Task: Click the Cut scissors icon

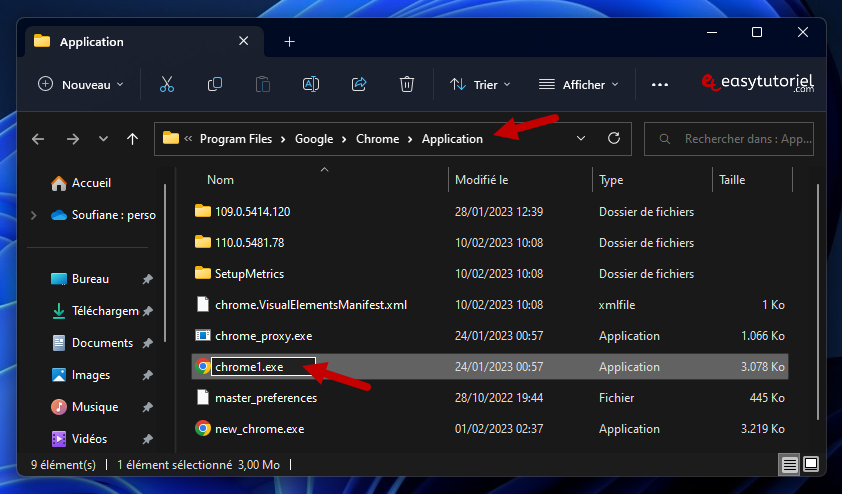Action: [x=167, y=85]
